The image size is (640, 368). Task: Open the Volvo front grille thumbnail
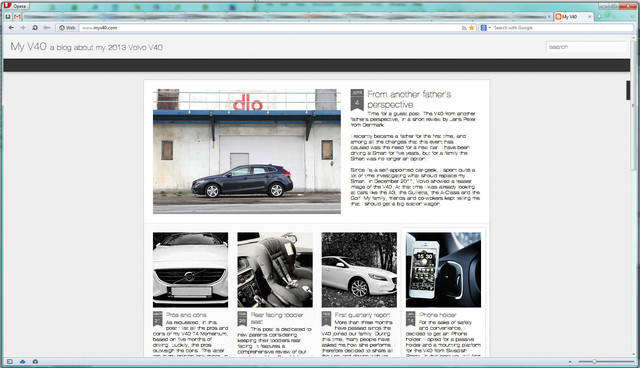(x=190, y=270)
